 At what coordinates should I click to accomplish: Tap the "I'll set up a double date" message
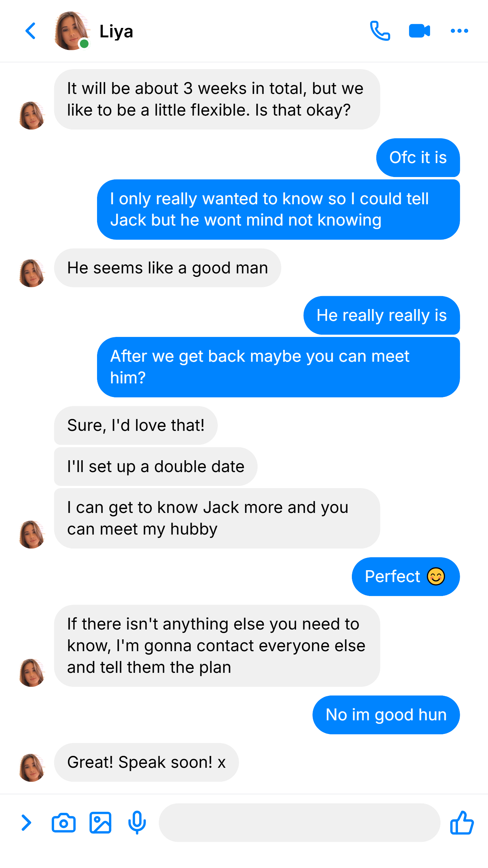(x=156, y=466)
